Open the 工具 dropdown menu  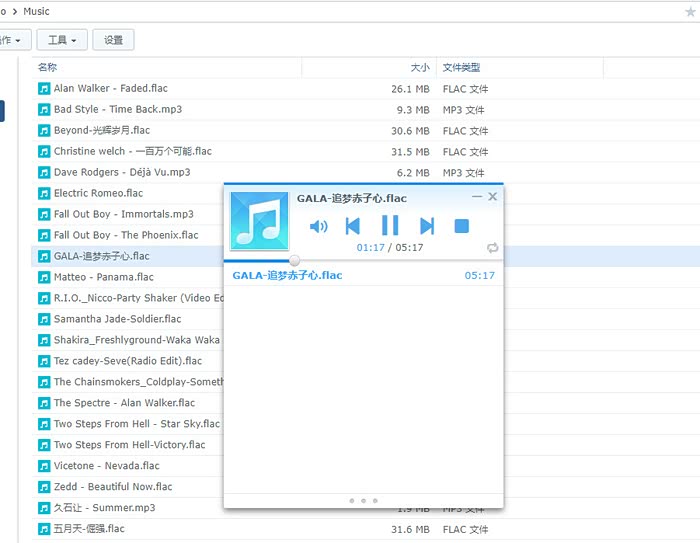click(x=62, y=40)
